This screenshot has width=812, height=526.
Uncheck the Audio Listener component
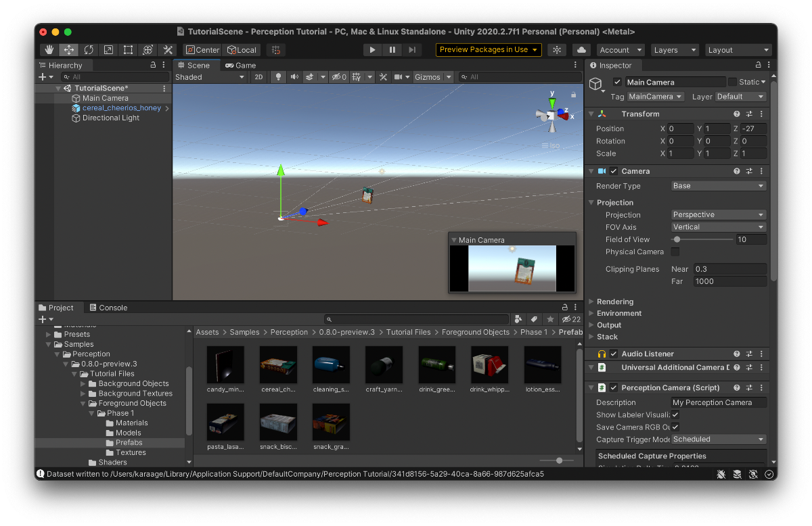coord(614,354)
